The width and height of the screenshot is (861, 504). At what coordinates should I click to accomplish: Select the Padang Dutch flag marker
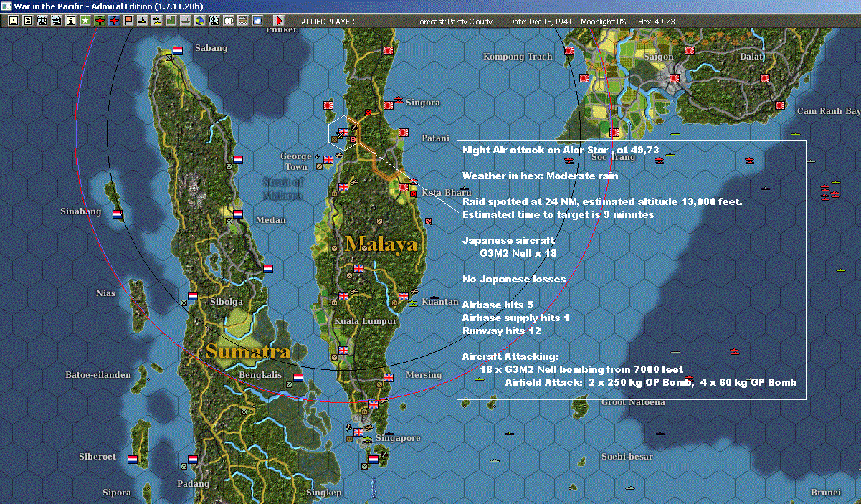click(193, 459)
